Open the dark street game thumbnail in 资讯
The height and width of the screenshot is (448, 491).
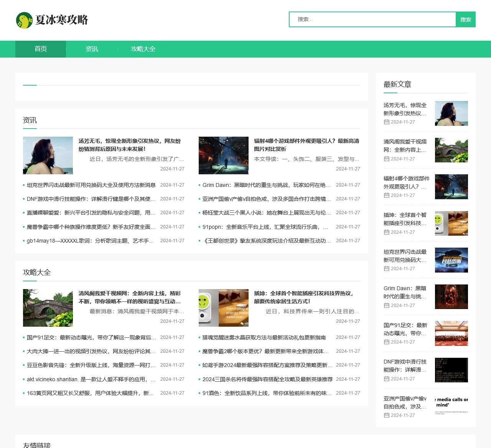(x=224, y=155)
